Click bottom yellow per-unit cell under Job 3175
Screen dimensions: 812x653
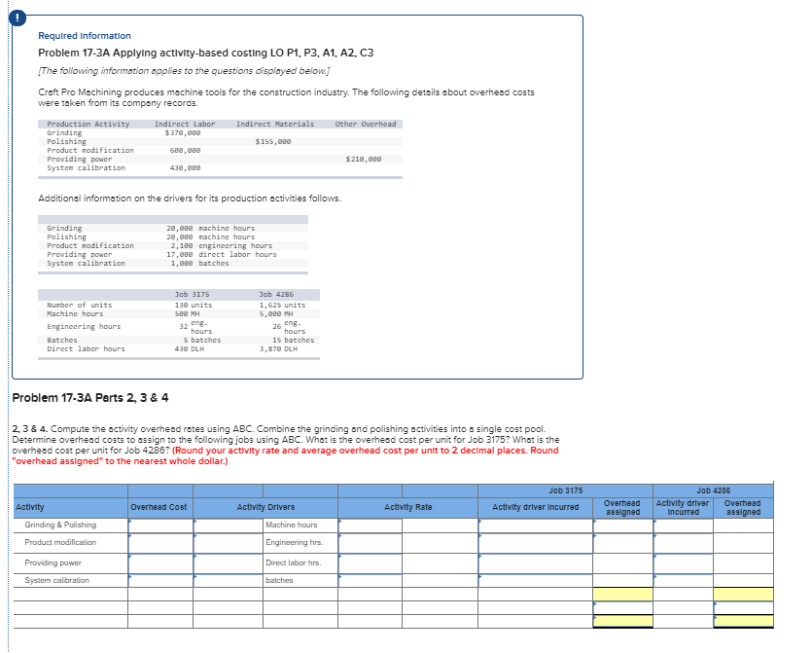coord(623,621)
